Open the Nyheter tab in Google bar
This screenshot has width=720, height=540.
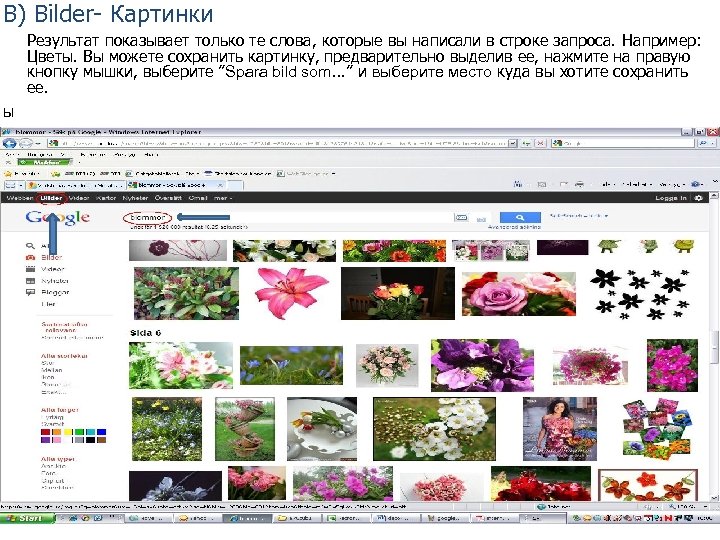pos(135,198)
